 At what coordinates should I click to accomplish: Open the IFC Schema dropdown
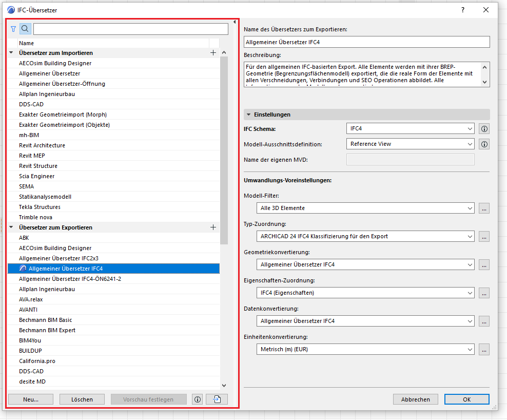(411, 129)
